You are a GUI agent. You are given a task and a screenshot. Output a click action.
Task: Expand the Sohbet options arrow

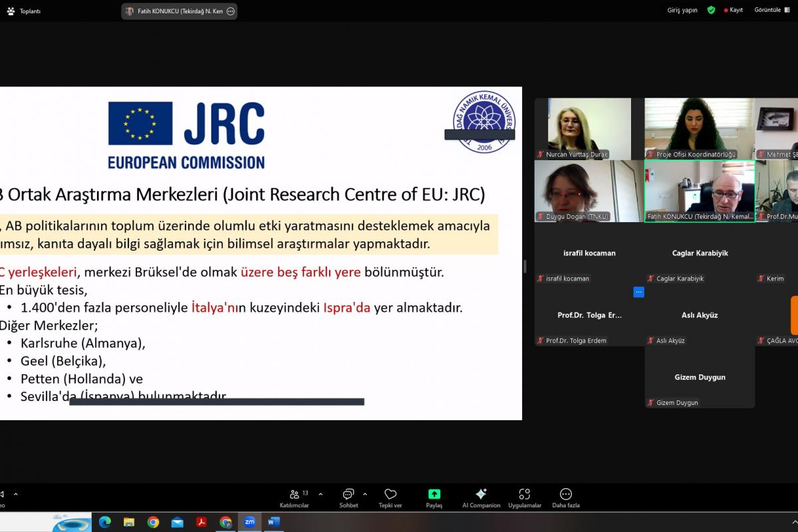point(365,494)
